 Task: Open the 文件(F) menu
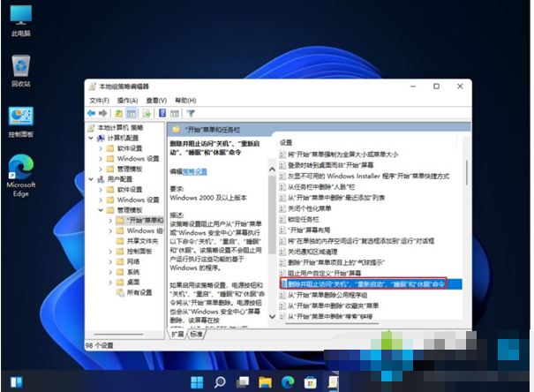point(99,101)
